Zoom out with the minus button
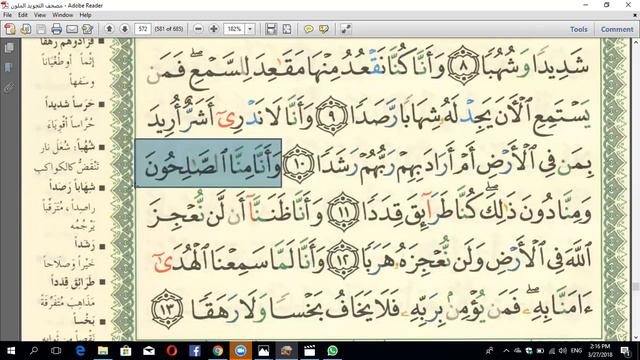The width and height of the screenshot is (640, 360). click(x=198, y=29)
